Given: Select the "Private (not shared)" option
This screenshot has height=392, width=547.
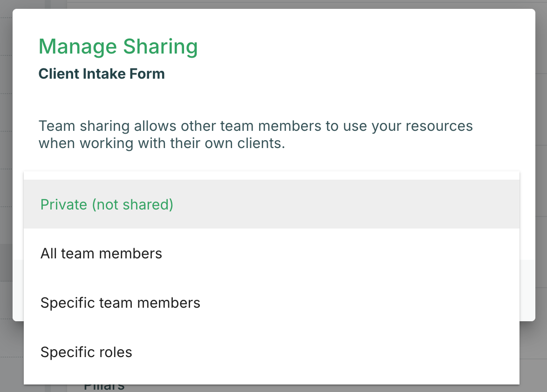Looking at the screenshot, I should pos(107,204).
